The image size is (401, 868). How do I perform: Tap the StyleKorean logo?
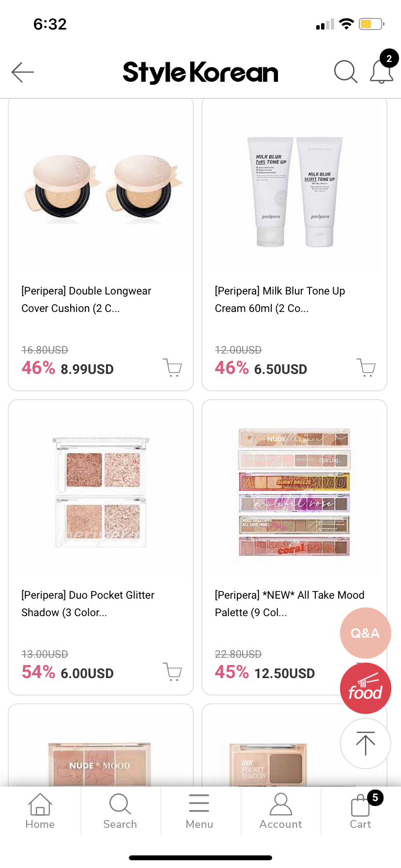tap(200, 72)
